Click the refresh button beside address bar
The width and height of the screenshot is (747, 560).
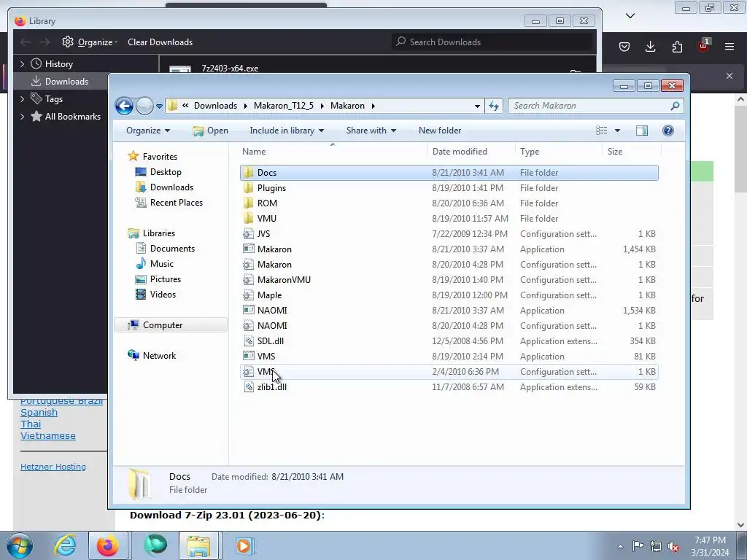tap(494, 106)
